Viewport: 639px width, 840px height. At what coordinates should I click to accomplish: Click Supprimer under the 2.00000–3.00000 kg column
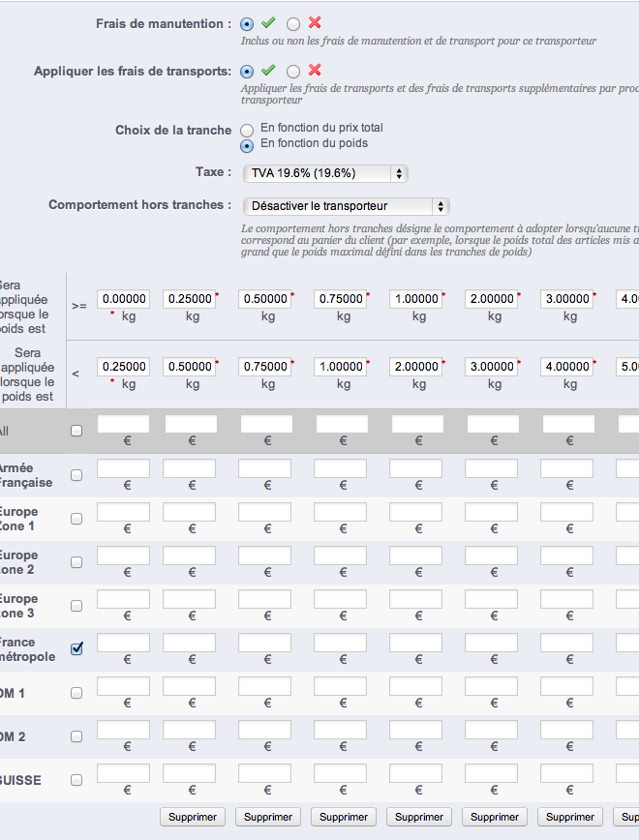(495, 817)
